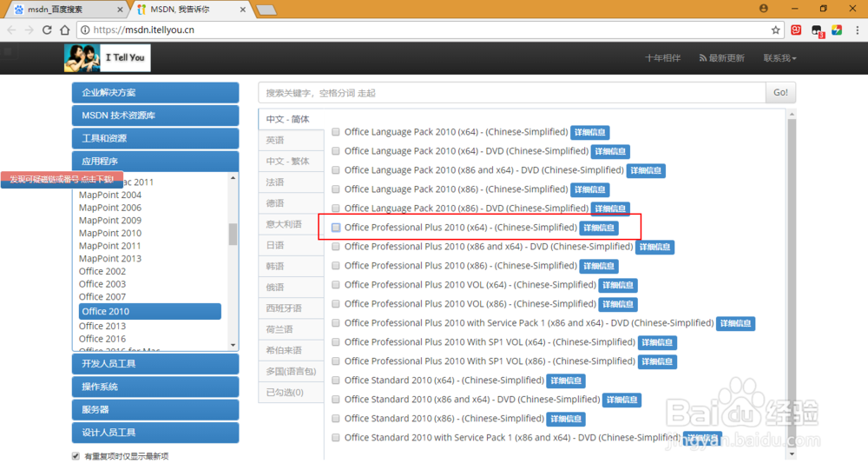
Task: Toggle 有重复项时仅显示最新项 checkbox
Action: 76,456
